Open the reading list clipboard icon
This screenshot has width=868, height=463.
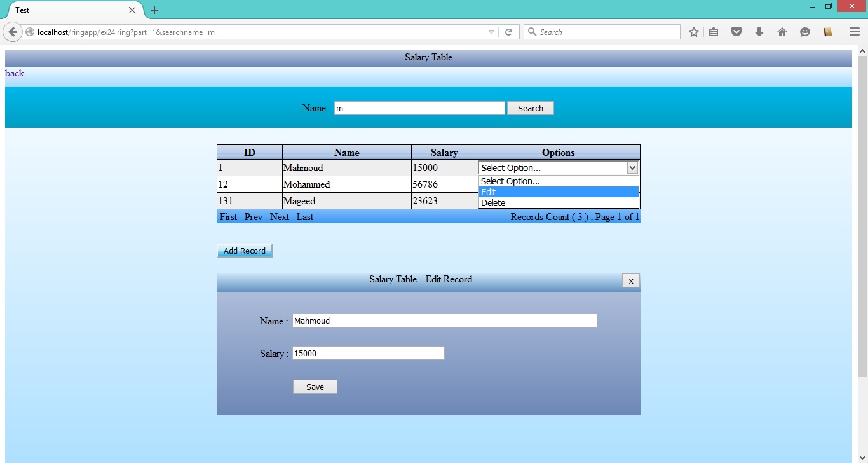coord(714,31)
